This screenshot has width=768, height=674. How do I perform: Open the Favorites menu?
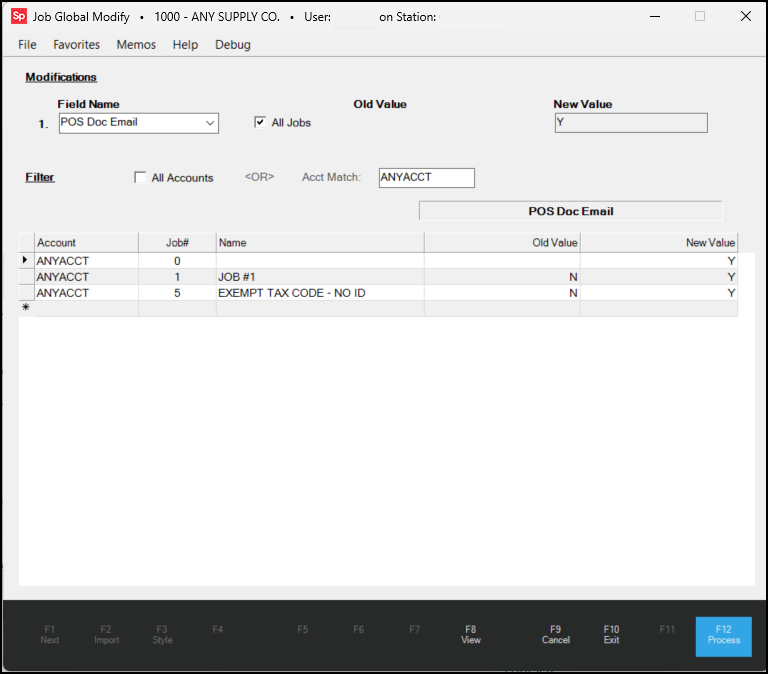click(76, 45)
